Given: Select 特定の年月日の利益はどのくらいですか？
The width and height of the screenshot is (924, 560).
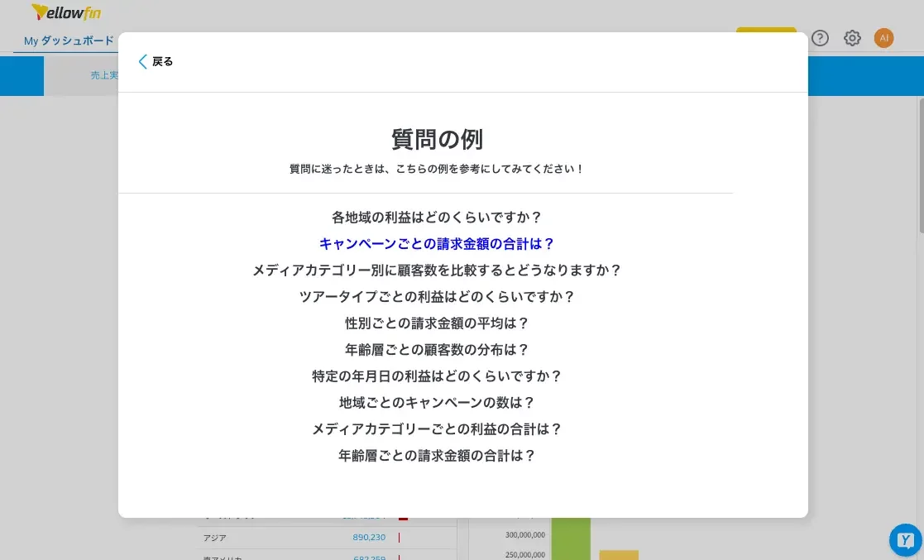Looking at the screenshot, I should [437, 376].
